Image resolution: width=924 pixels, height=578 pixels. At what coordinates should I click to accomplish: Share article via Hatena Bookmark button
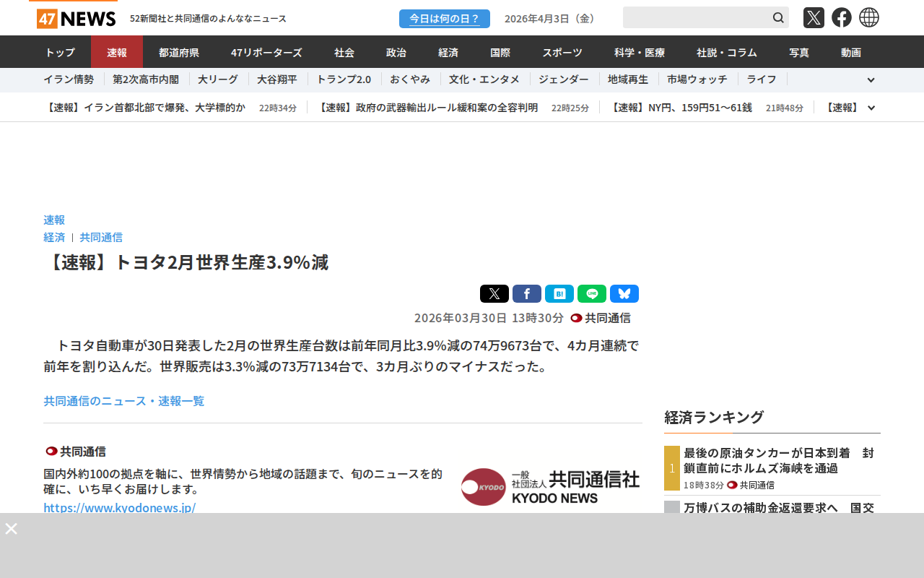pos(559,294)
